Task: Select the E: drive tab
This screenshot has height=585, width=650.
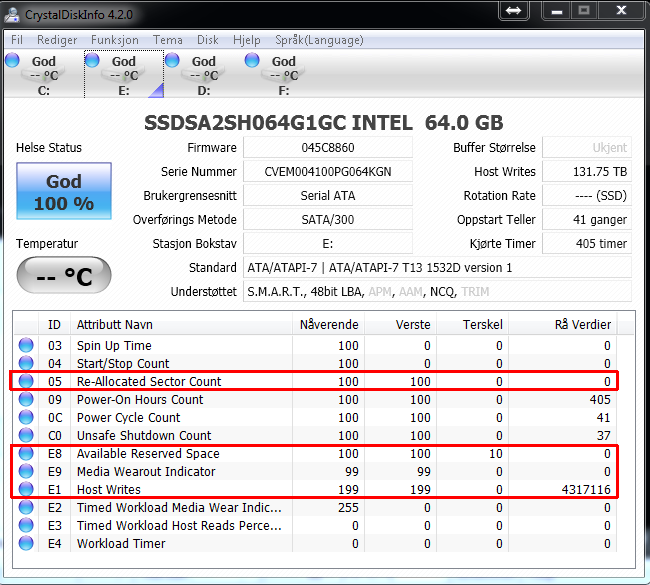Action: 124,75
